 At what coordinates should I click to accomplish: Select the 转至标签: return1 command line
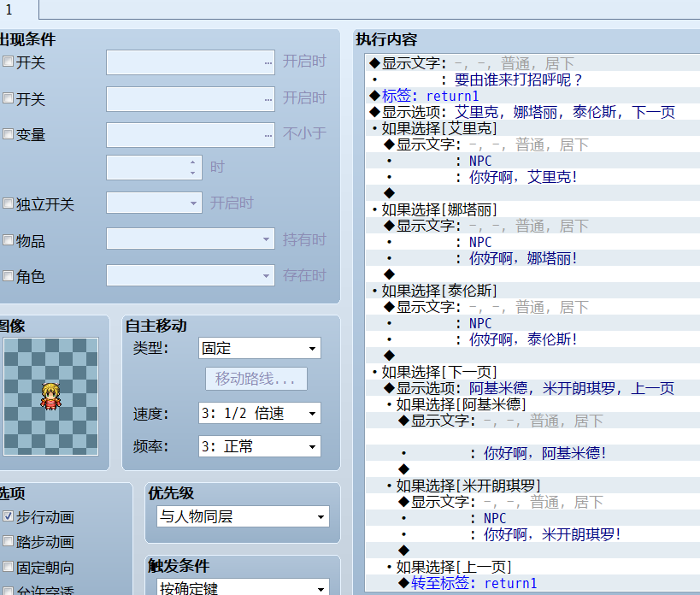pyautogui.click(x=532, y=583)
